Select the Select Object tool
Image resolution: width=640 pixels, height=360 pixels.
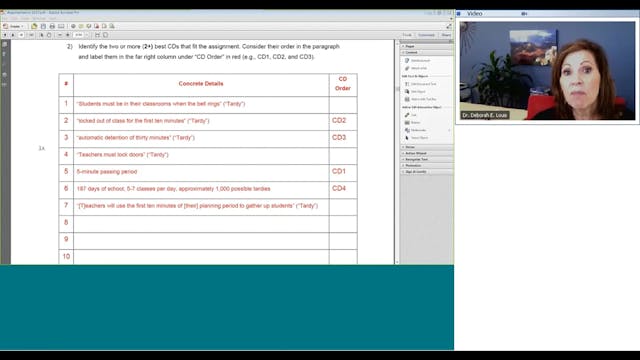(x=417, y=138)
